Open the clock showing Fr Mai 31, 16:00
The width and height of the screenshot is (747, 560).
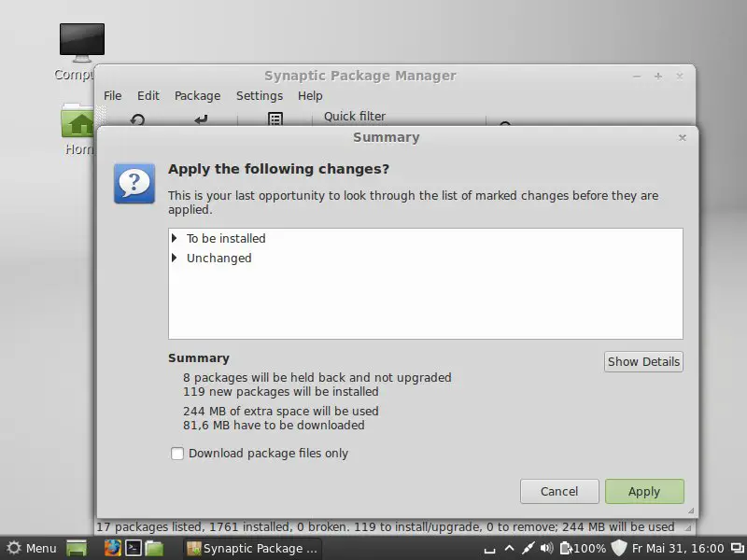point(678,549)
